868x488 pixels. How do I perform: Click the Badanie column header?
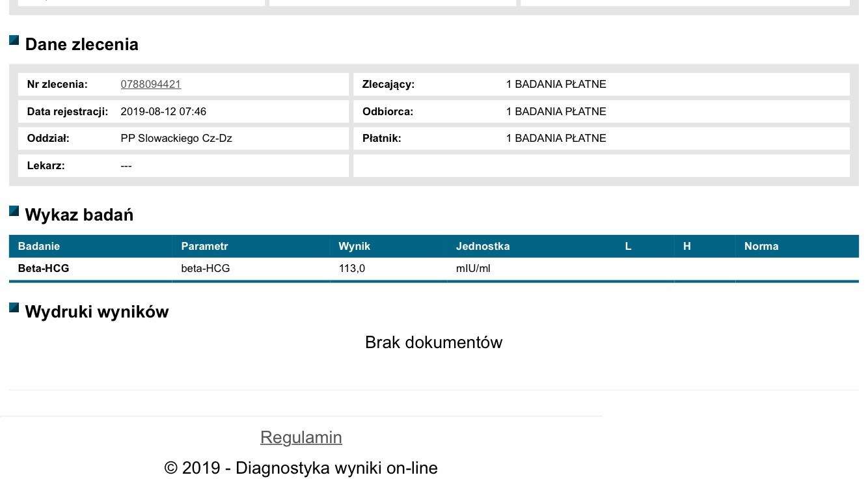[39, 247]
